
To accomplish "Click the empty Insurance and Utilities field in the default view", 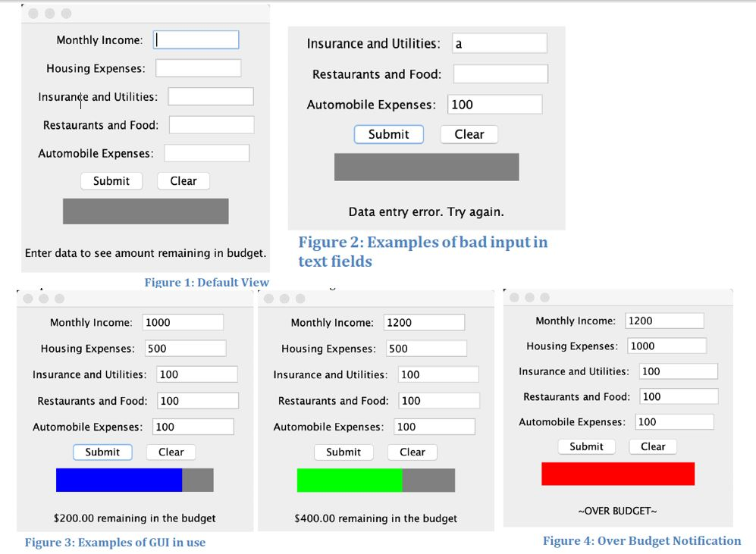I will pyautogui.click(x=211, y=96).
